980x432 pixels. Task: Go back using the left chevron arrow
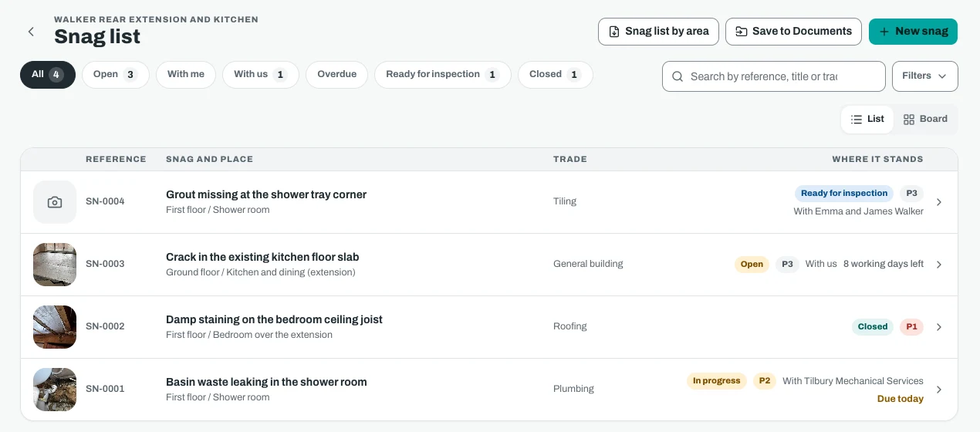click(31, 32)
